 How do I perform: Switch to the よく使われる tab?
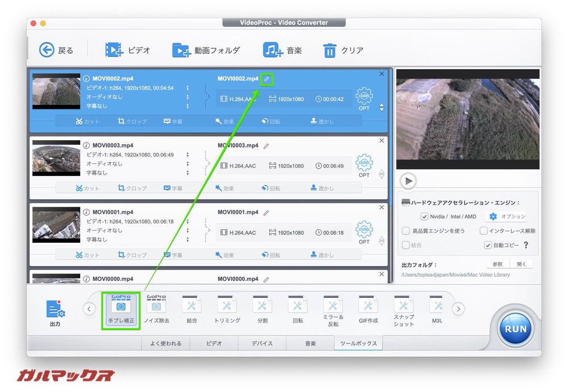(166, 343)
